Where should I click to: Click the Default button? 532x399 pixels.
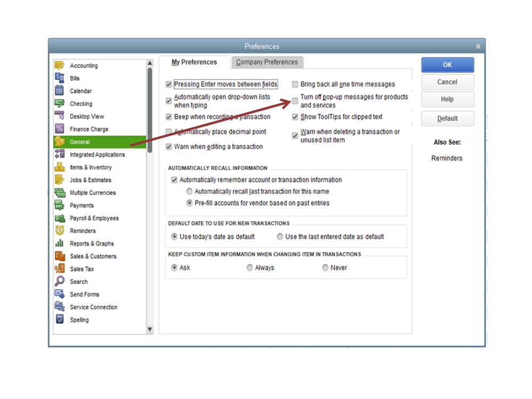pos(447,119)
